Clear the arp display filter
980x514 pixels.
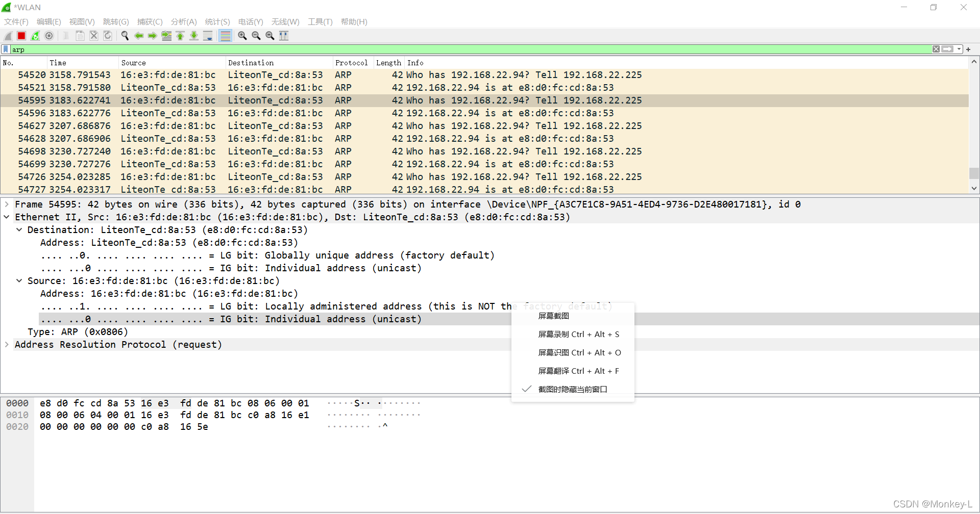pos(936,49)
